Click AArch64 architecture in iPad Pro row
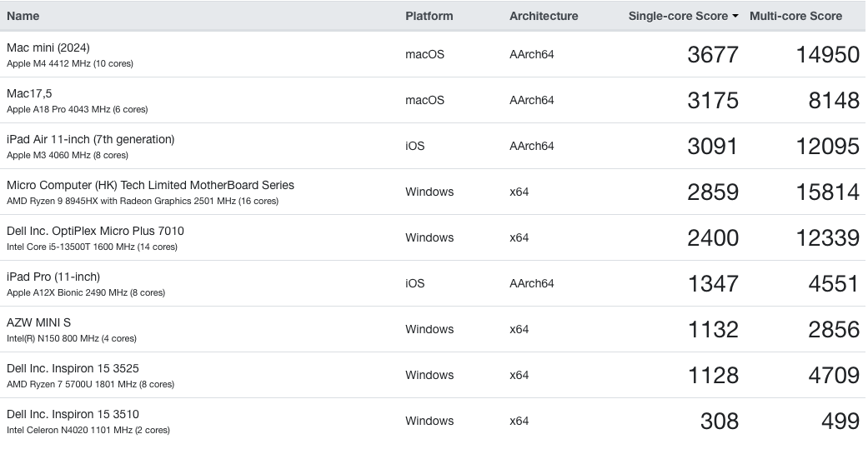 (x=531, y=284)
